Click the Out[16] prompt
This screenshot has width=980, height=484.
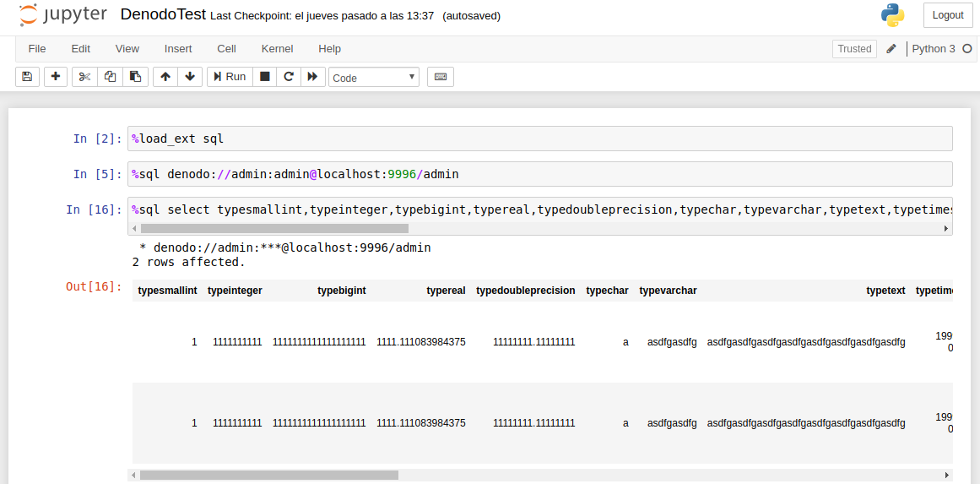pos(95,286)
